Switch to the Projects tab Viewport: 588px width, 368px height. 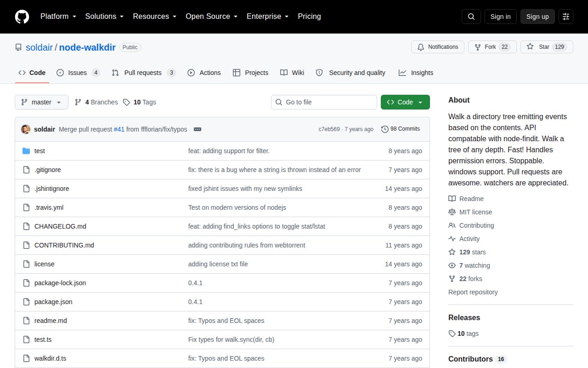tap(250, 73)
